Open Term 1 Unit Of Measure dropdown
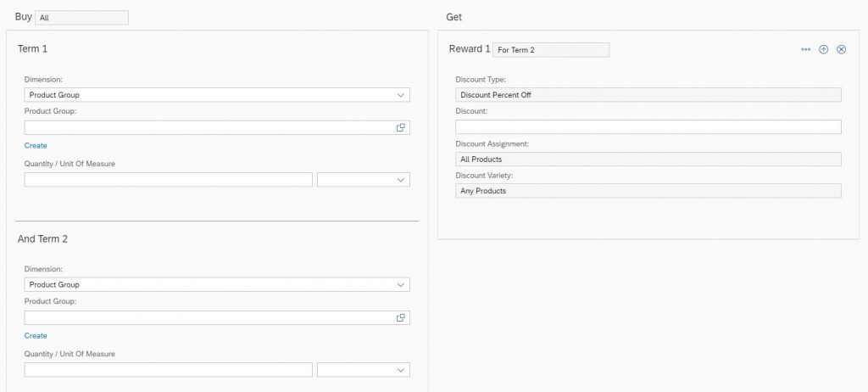The height and width of the screenshot is (392, 868). click(363, 180)
